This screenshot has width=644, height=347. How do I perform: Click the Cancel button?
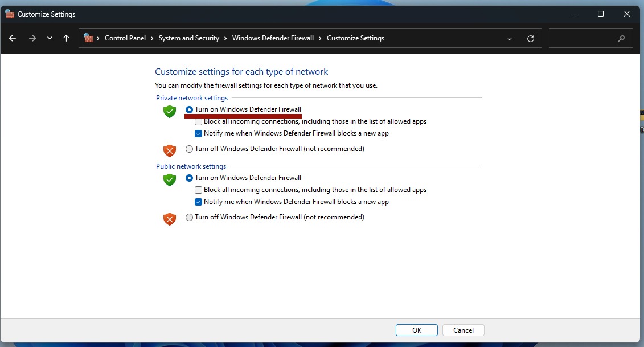[x=463, y=330]
